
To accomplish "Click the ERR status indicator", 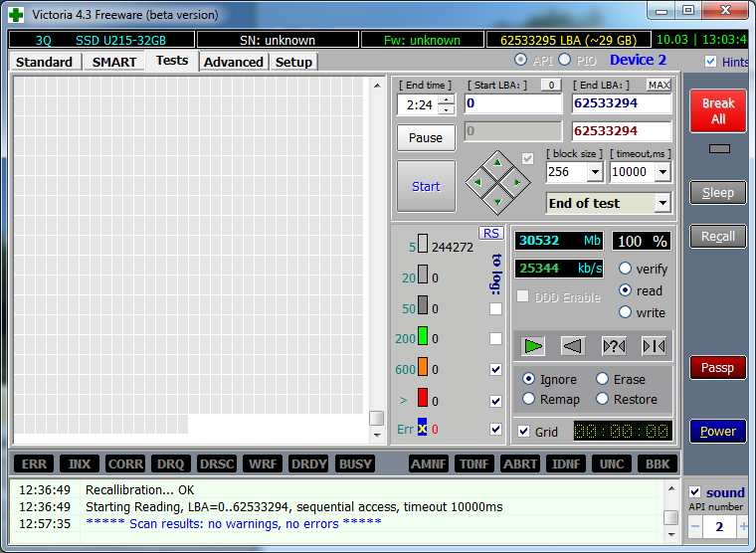I will point(34,463).
